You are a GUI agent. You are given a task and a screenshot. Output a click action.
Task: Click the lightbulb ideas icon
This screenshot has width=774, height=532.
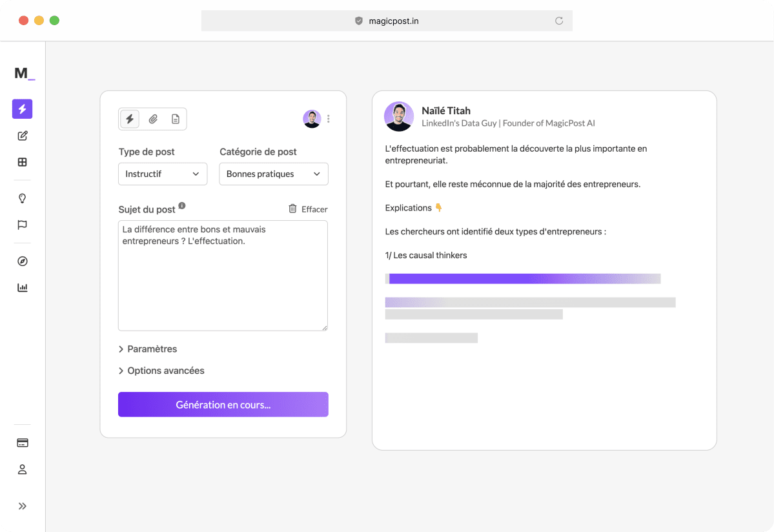tap(23, 198)
